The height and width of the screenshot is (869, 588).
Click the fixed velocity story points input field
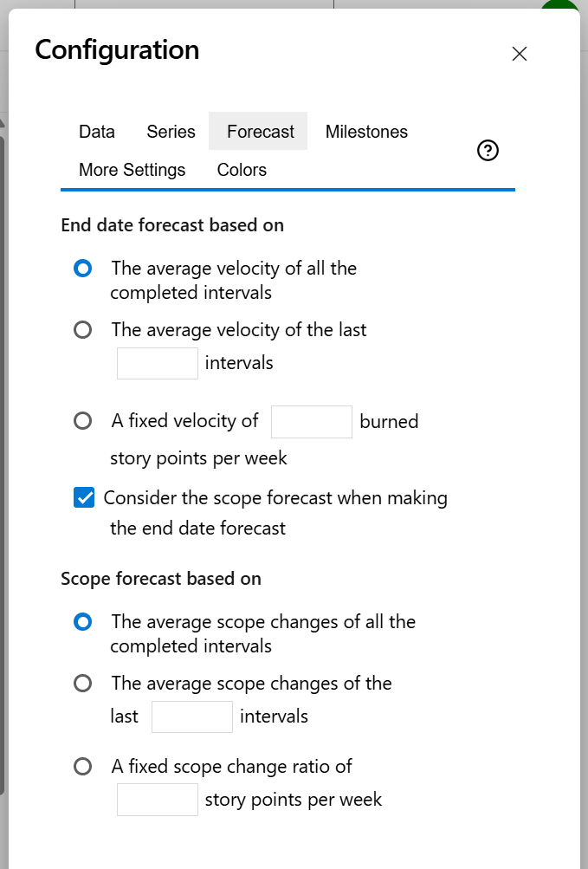coord(311,421)
